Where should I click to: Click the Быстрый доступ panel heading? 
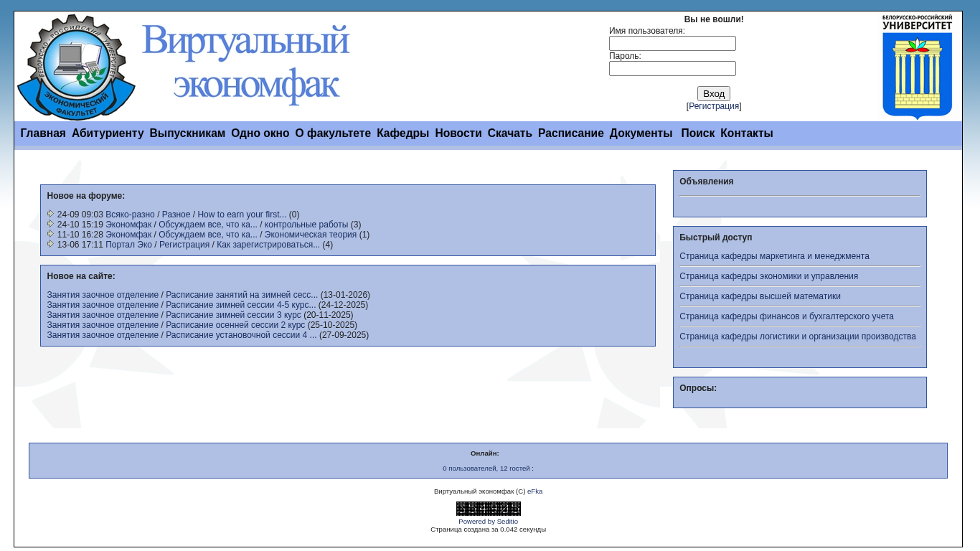(x=716, y=237)
